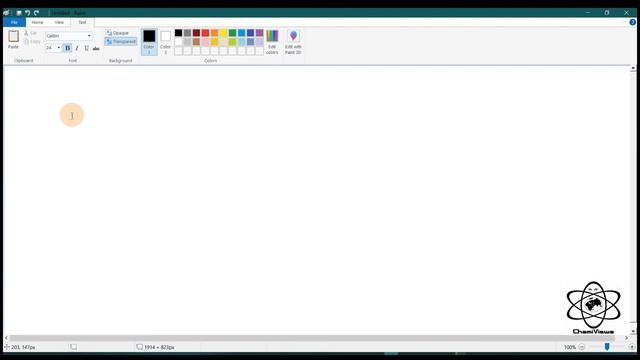Image resolution: width=640 pixels, height=360 pixels.
Task: Select Color 1 foreground box
Action: [149, 42]
